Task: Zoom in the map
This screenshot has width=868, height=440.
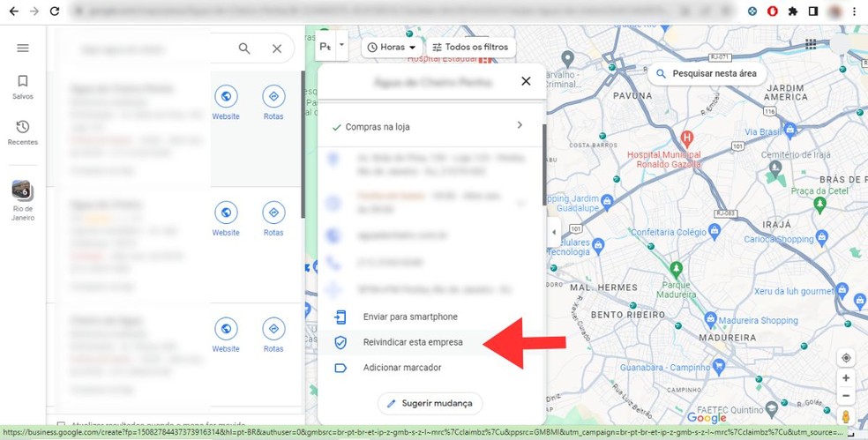Action: coord(846,378)
